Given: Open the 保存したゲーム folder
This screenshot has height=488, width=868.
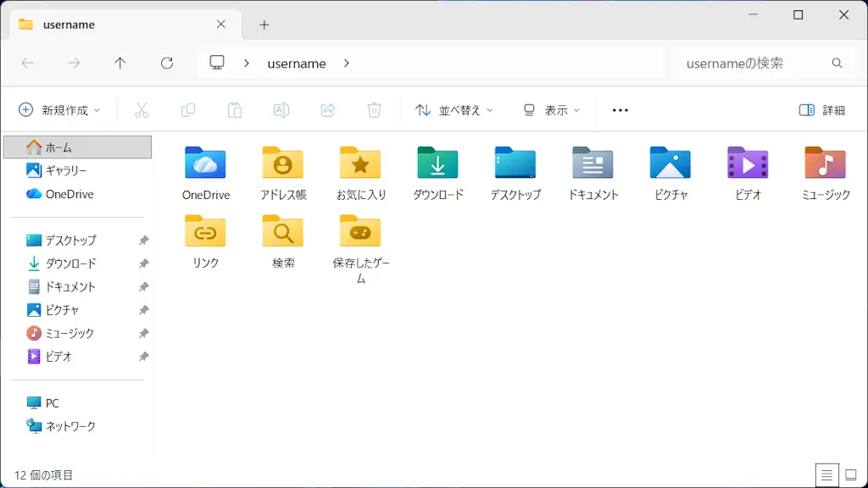Looking at the screenshot, I should (360, 232).
